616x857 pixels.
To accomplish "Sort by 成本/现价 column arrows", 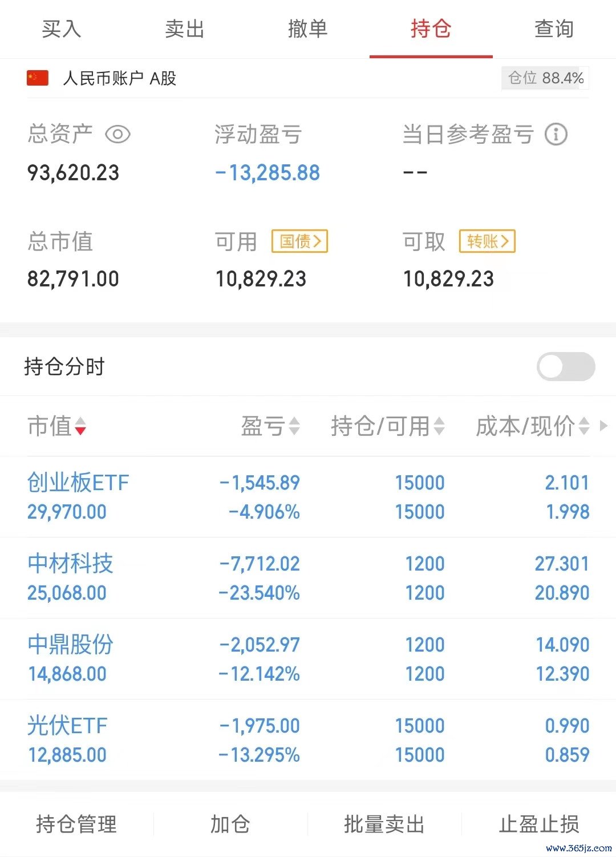I will (x=584, y=426).
